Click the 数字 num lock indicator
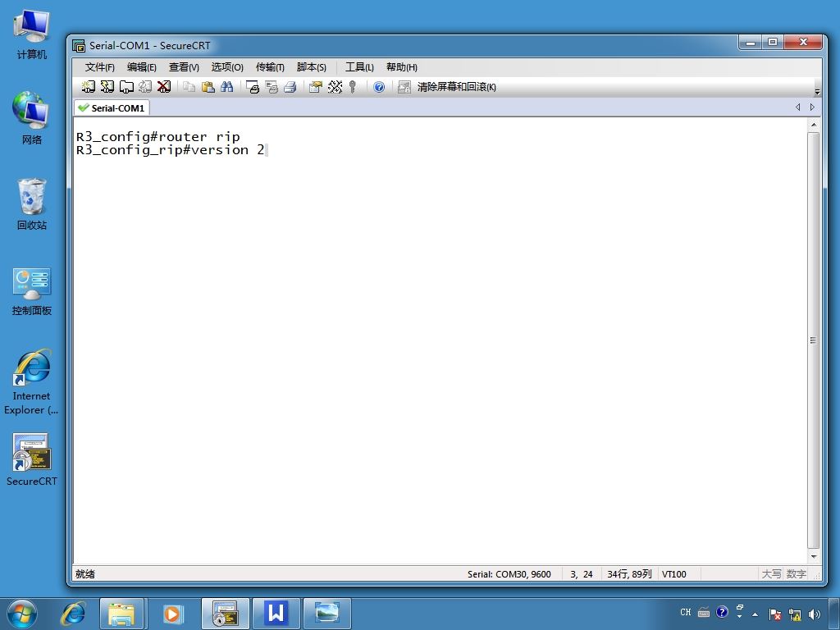Viewport: 840px width, 630px height. [x=796, y=574]
